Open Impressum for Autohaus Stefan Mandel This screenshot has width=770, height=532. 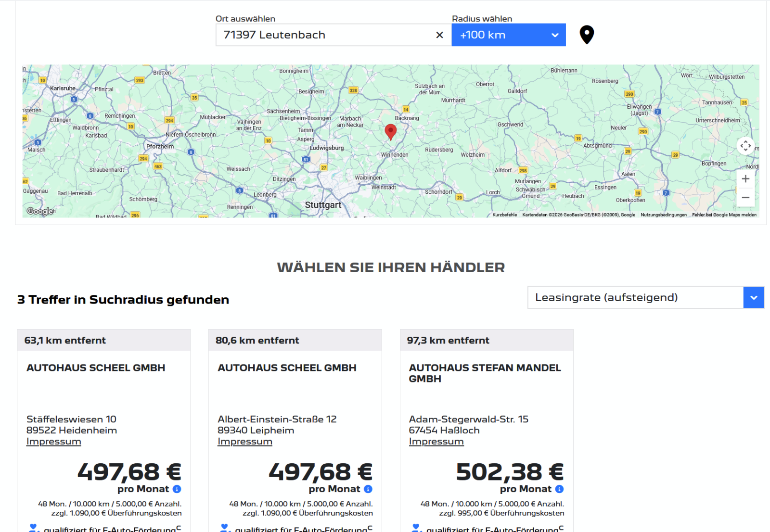point(436,442)
